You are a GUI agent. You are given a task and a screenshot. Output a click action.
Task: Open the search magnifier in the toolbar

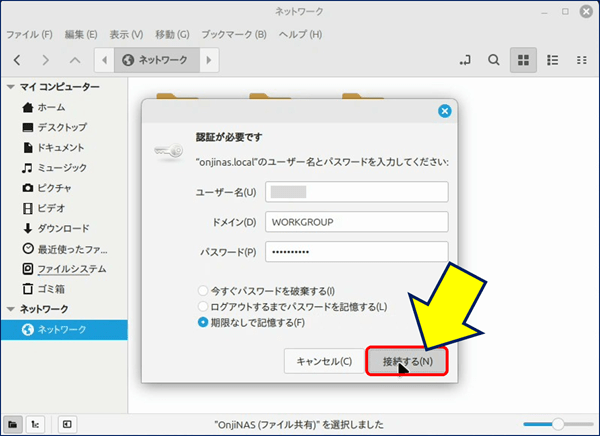(x=494, y=60)
